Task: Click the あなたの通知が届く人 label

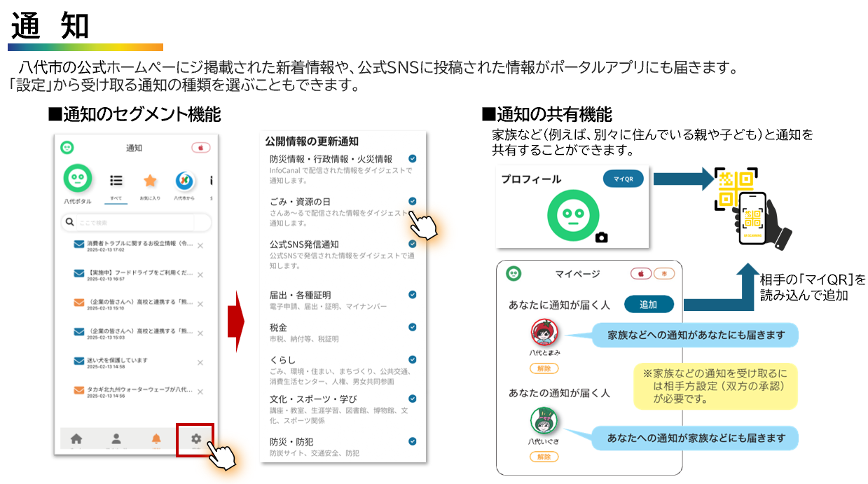Action: click(559, 393)
